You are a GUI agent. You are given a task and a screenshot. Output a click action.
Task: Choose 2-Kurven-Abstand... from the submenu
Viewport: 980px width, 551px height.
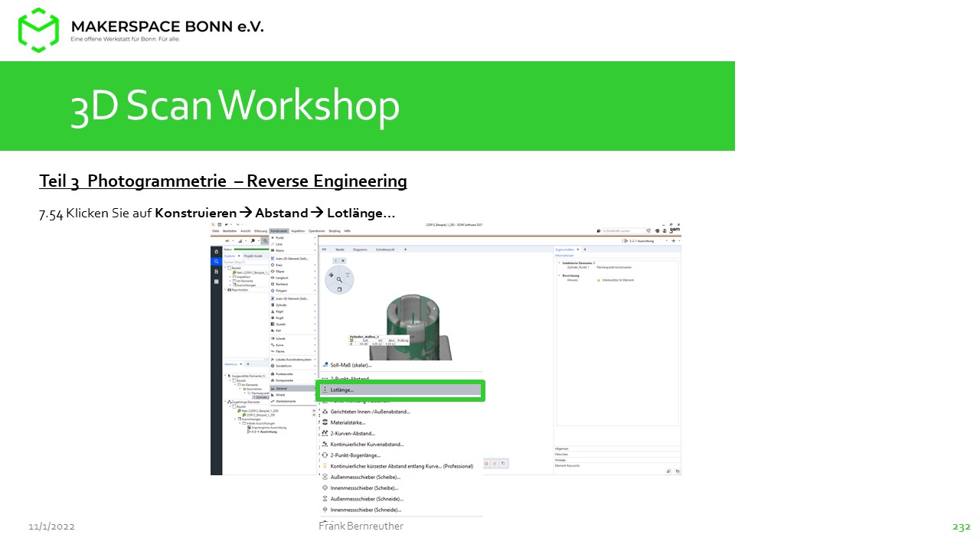[400, 433]
